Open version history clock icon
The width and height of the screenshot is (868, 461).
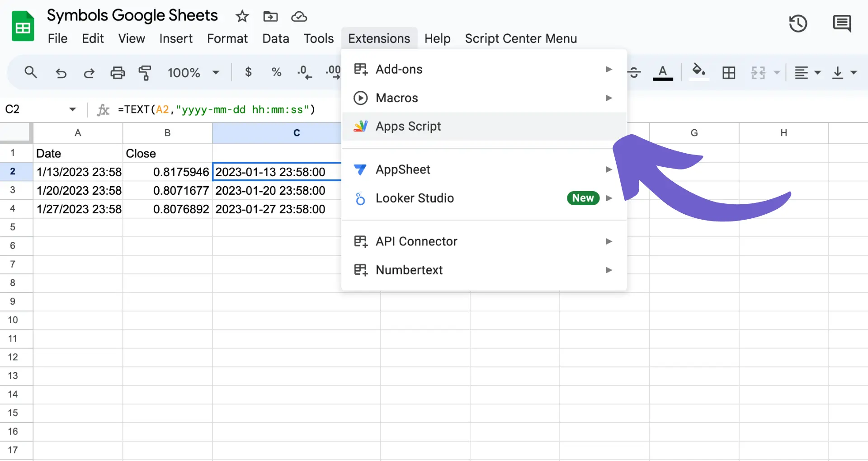click(798, 24)
